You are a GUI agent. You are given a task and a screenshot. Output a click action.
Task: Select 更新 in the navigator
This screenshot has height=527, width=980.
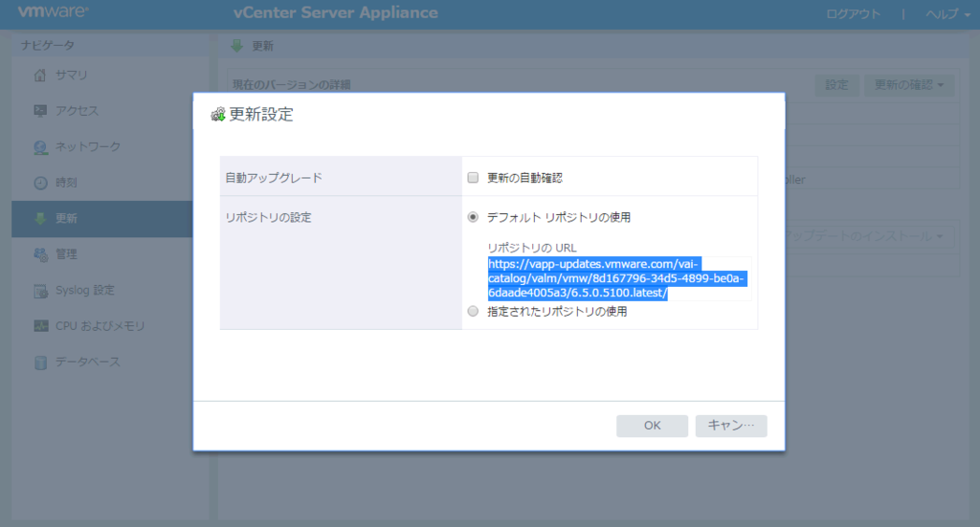click(101, 218)
